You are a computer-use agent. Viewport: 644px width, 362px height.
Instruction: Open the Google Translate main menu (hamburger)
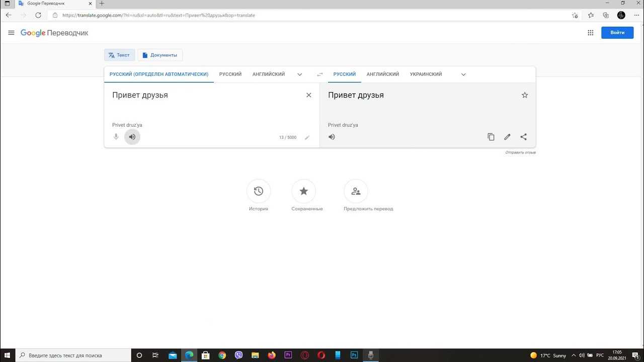click(x=12, y=33)
